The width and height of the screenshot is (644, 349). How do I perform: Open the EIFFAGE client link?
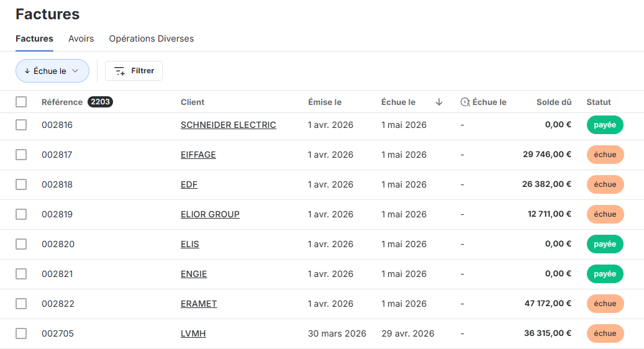[x=198, y=155]
